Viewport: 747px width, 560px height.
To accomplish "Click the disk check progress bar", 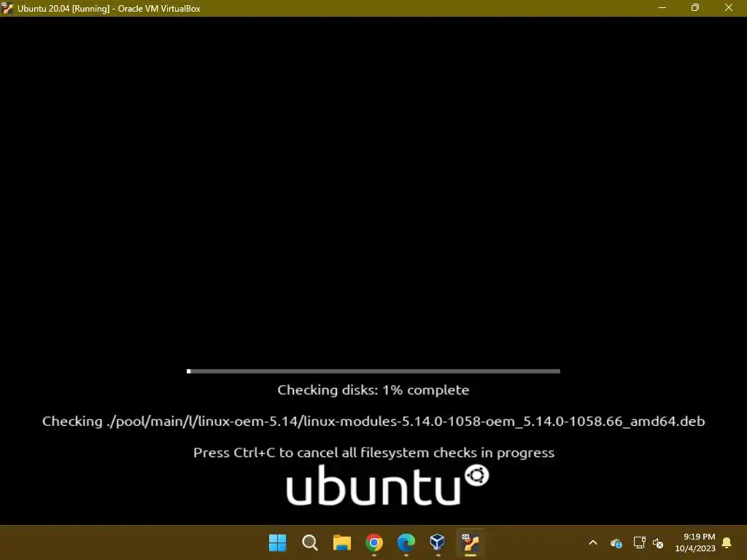I will [x=373, y=371].
